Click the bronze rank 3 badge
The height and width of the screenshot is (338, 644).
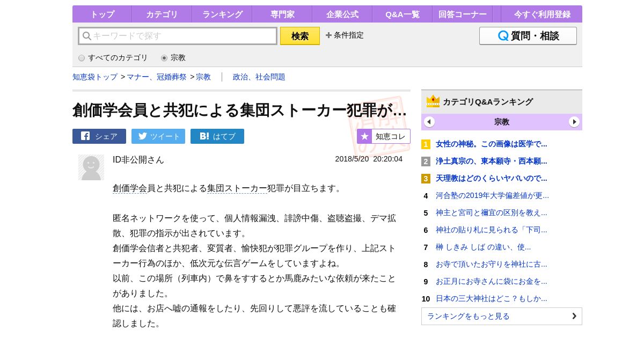[x=426, y=179]
